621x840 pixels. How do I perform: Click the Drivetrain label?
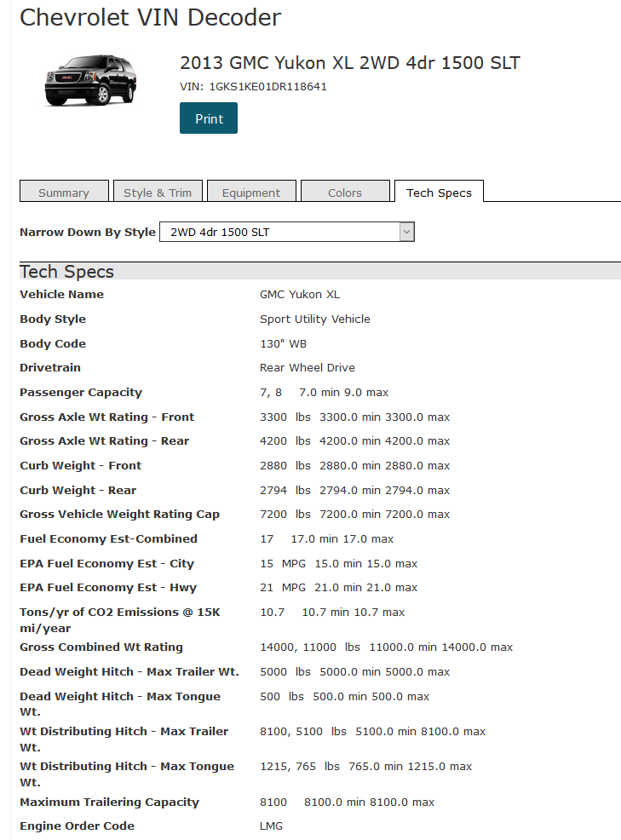pos(50,367)
